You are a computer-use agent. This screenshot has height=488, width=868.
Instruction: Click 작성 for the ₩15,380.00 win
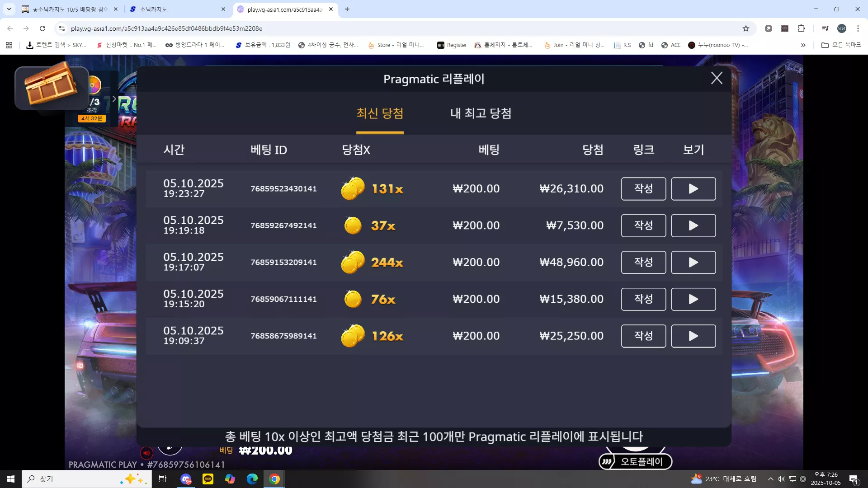(643, 299)
